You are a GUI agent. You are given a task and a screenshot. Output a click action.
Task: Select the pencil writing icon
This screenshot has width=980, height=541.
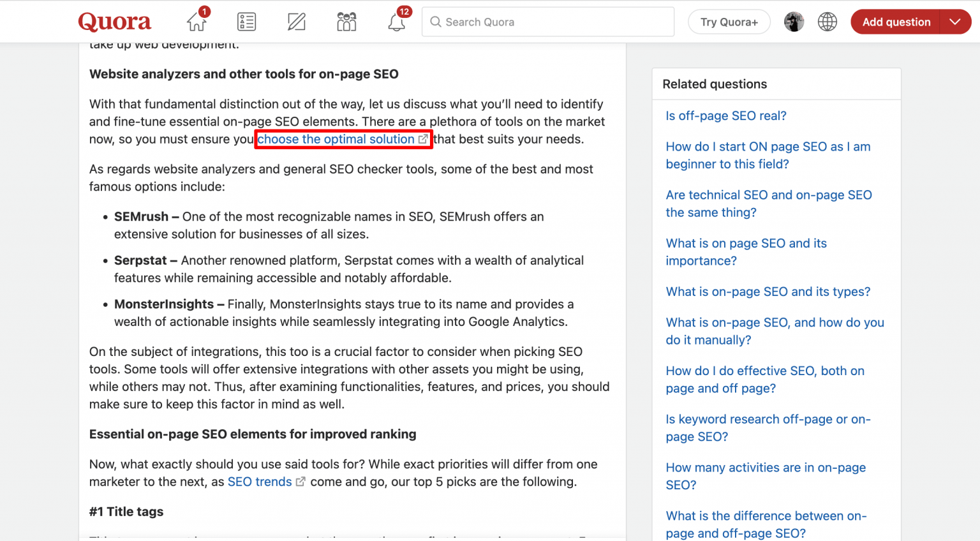(x=296, y=21)
